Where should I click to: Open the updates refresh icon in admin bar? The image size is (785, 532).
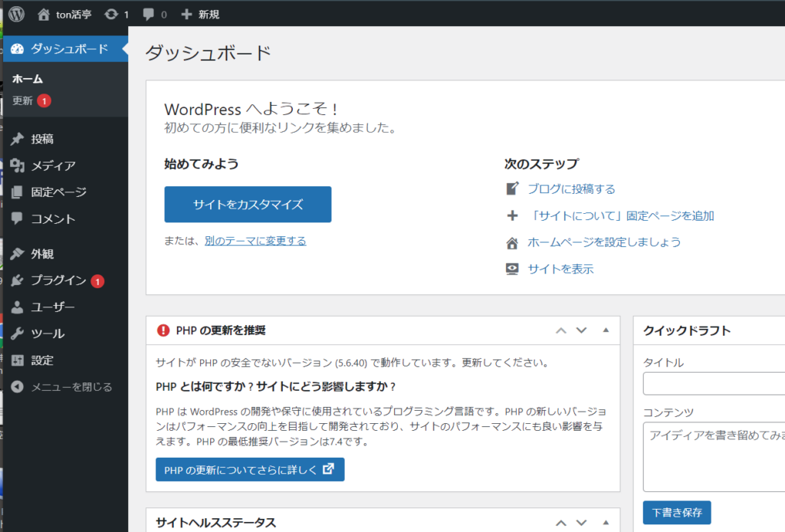pos(111,15)
